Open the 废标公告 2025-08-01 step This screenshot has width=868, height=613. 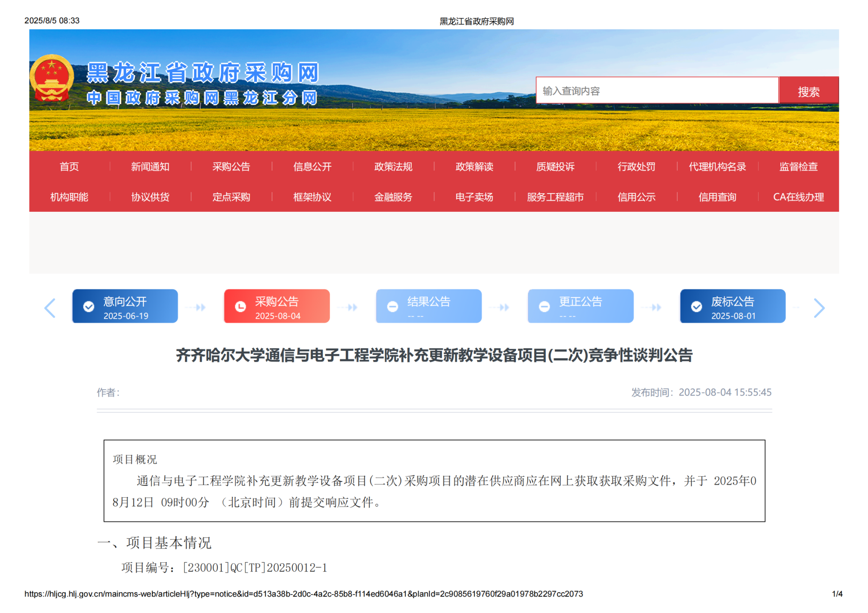(x=733, y=307)
